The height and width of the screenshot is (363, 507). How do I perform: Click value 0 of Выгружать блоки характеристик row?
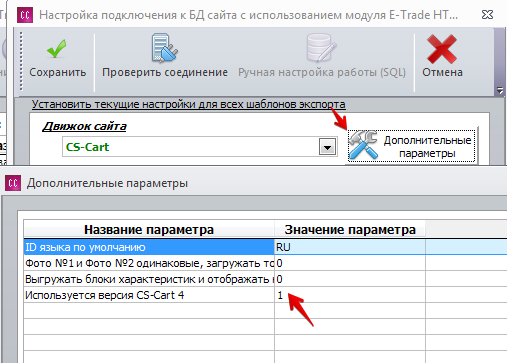pyautogui.click(x=350, y=279)
